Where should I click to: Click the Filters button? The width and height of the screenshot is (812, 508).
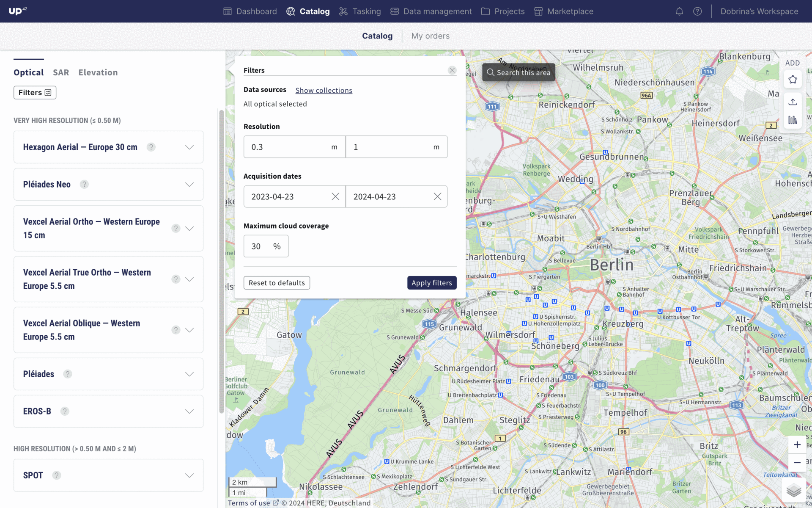pyautogui.click(x=35, y=92)
